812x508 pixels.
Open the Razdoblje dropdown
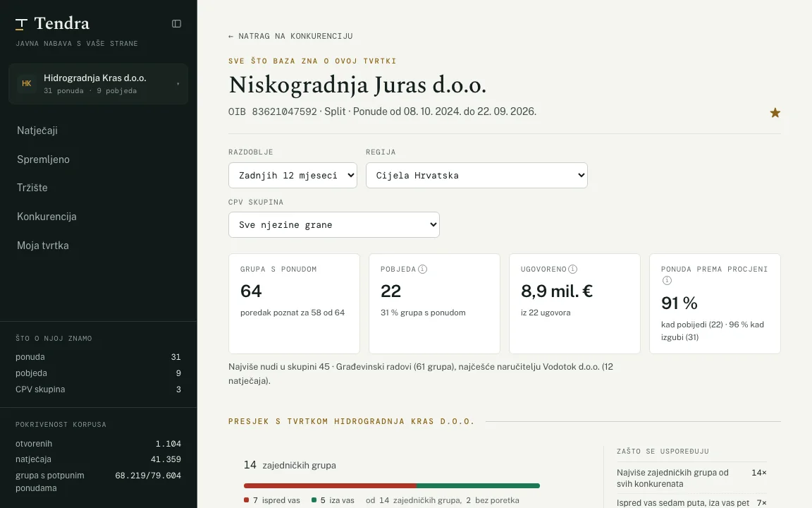(x=293, y=175)
